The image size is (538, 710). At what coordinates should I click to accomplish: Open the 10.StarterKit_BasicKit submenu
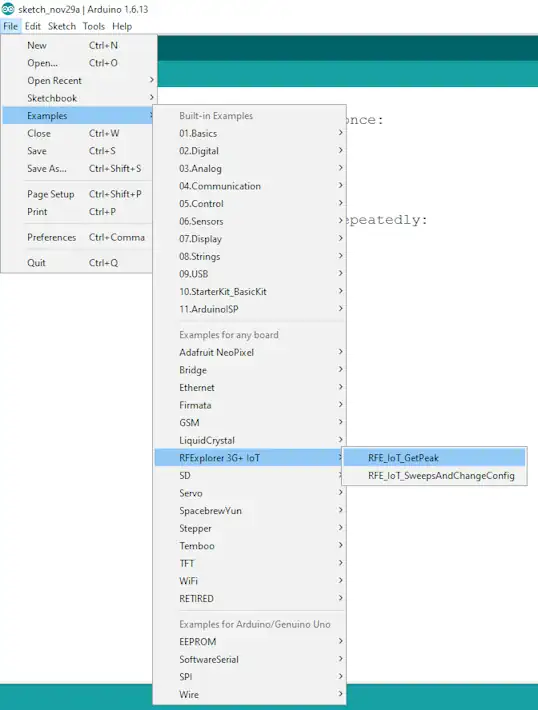pyautogui.click(x=250, y=292)
